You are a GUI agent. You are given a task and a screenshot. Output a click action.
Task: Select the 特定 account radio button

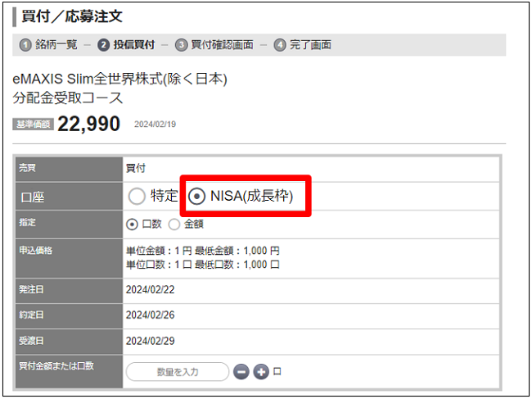click(137, 197)
